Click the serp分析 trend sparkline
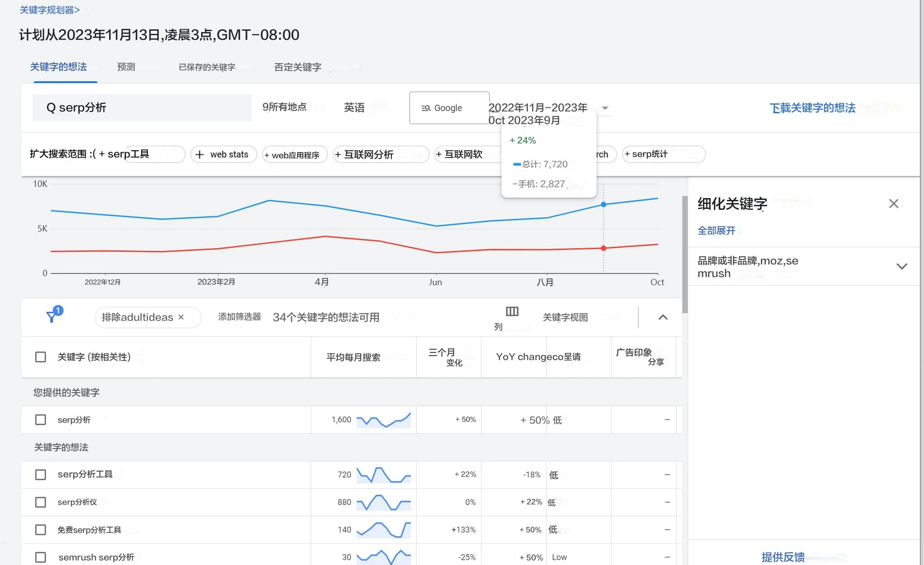924x565 pixels. [383, 420]
